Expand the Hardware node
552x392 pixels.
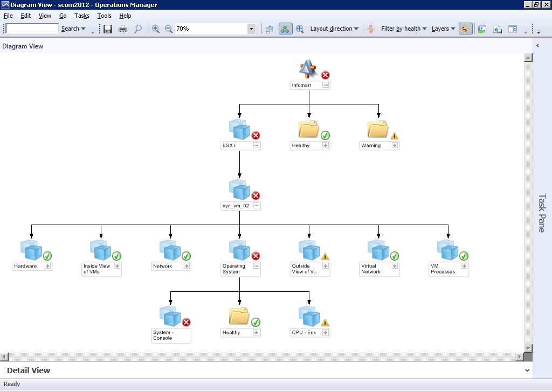click(x=47, y=266)
